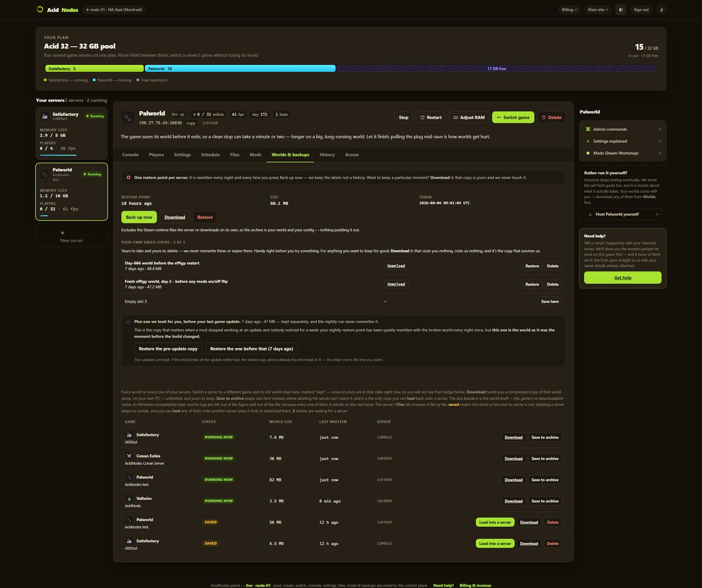The height and width of the screenshot is (588, 702).
Task: Load saved Satisfactory world into a server
Action: (495, 544)
